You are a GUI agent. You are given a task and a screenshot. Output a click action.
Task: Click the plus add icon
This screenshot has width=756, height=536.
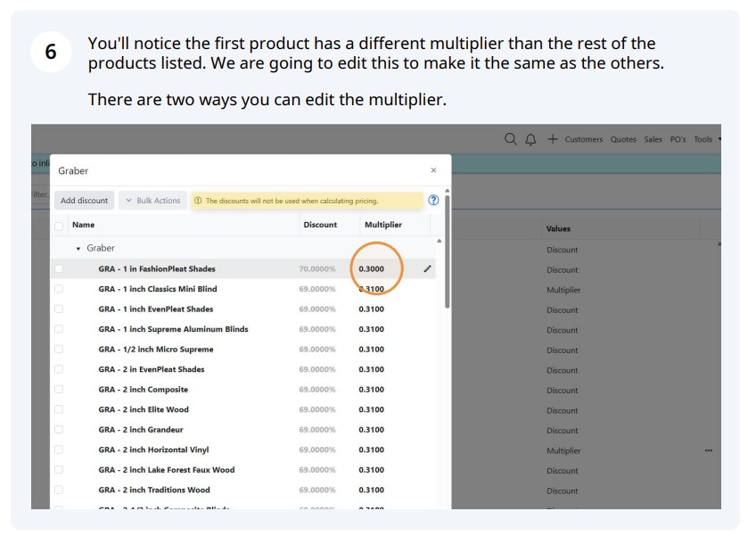coord(553,139)
